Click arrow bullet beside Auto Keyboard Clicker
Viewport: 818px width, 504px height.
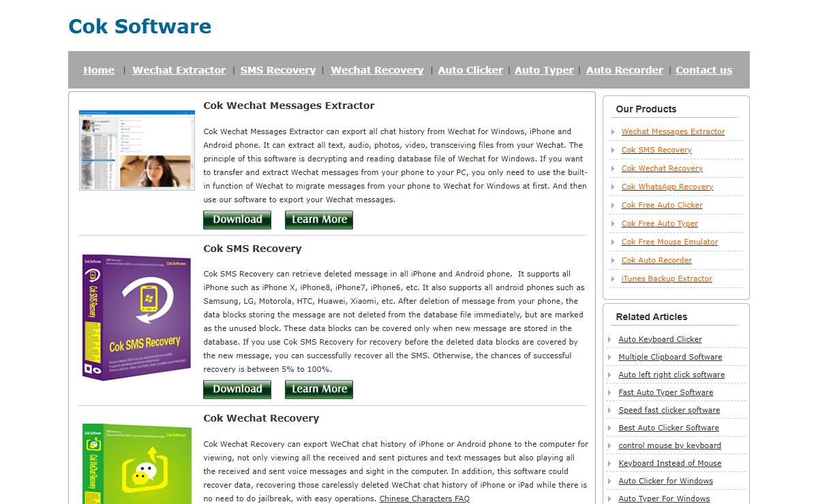[610, 340]
